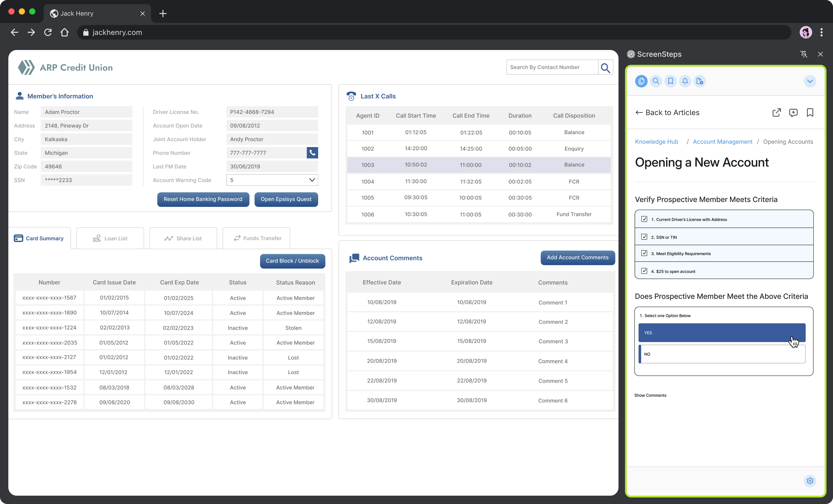Click Reset Home Banking Password button
Screen dimensions: 833x504
(203, 199)
